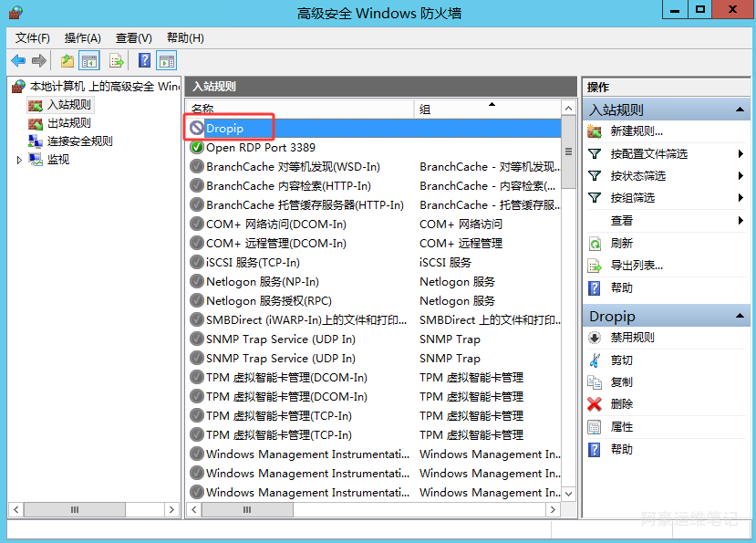
Task: Select 连接安全规则 in the tree
Action: click(79, 141)
